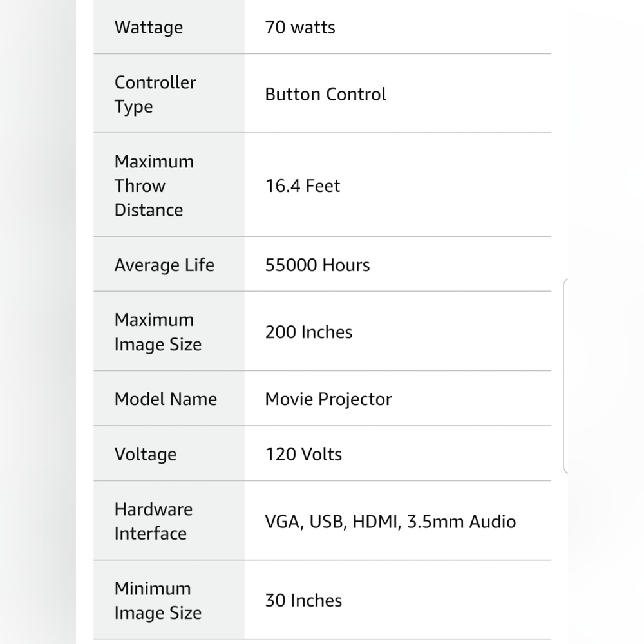Click the Hardware Interface label

[x=154, y=521]
